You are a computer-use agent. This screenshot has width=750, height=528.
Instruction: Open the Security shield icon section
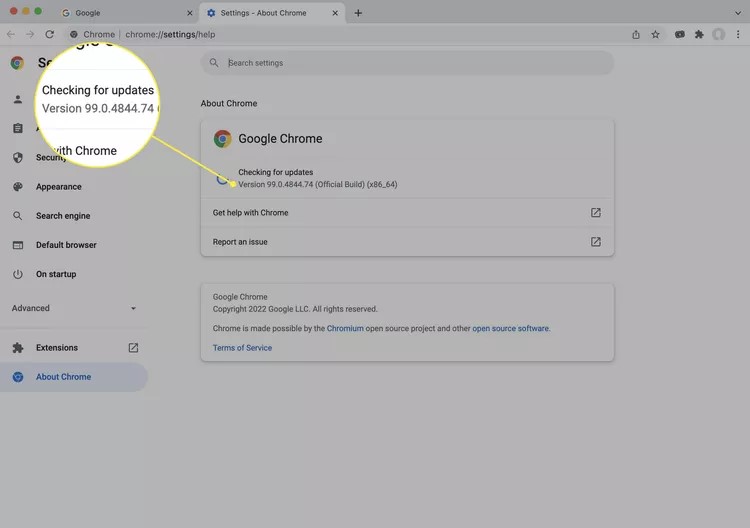18,157
